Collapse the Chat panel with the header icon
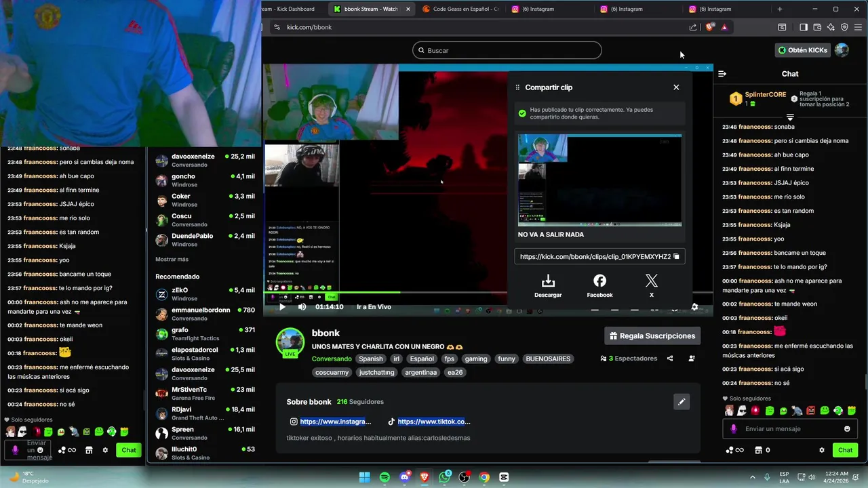Viewport: 868px width, 488px height. (x=722, y=74)
